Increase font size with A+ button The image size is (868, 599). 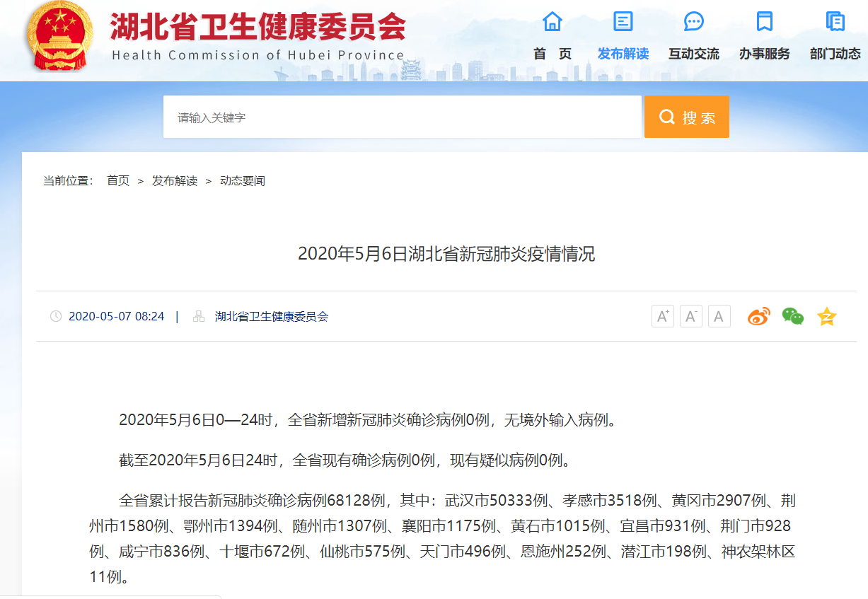coord(663,317)
